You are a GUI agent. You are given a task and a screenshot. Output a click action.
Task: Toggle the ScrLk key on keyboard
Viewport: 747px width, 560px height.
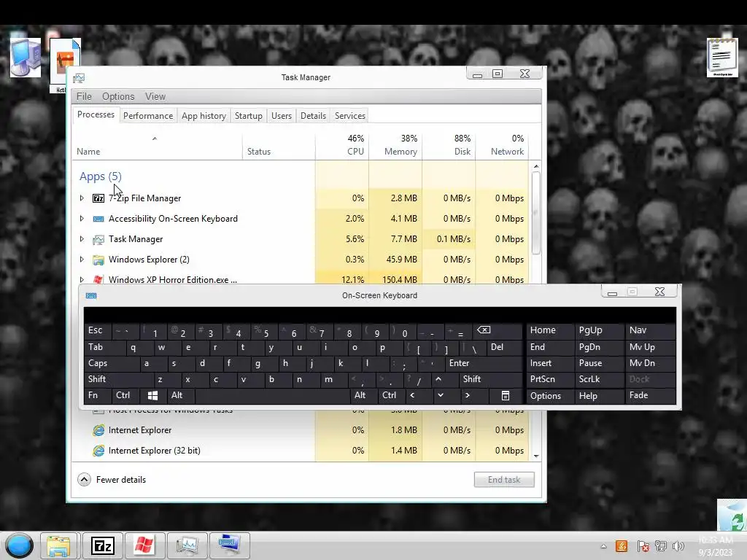pos(599,379)
